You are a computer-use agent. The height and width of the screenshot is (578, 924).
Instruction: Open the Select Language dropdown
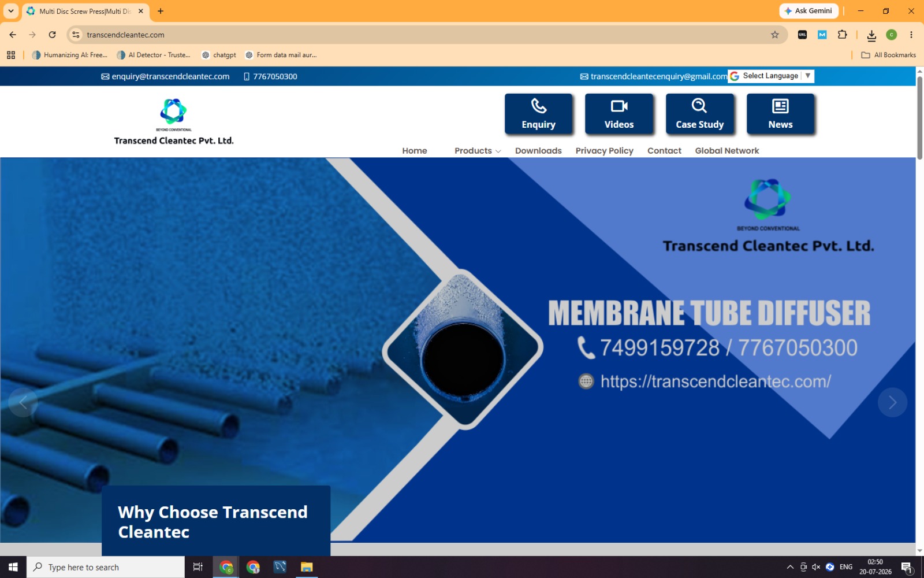(x=771, y=76)
